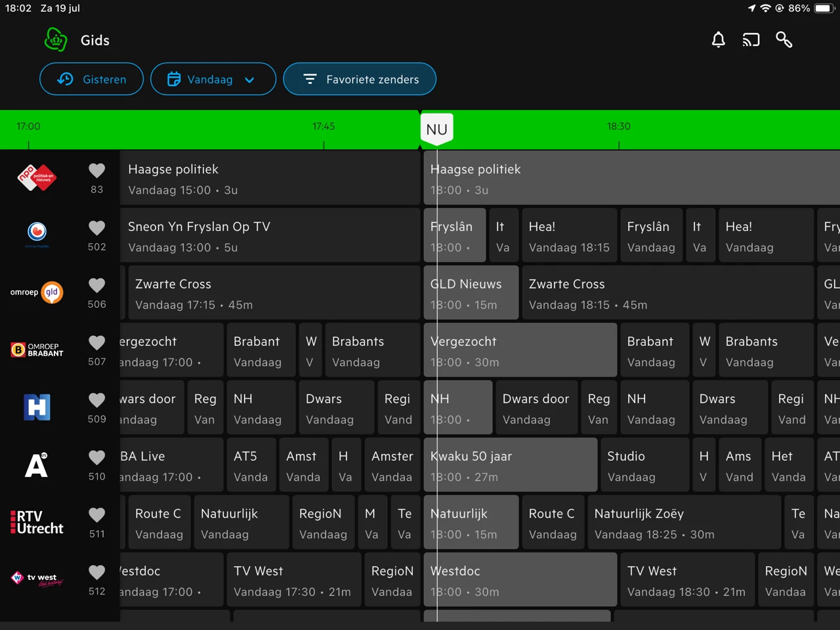Open the TV West channel logo
Image resolution: width=840 pixels, height=630 pixels.
click(x=37, y=579)
